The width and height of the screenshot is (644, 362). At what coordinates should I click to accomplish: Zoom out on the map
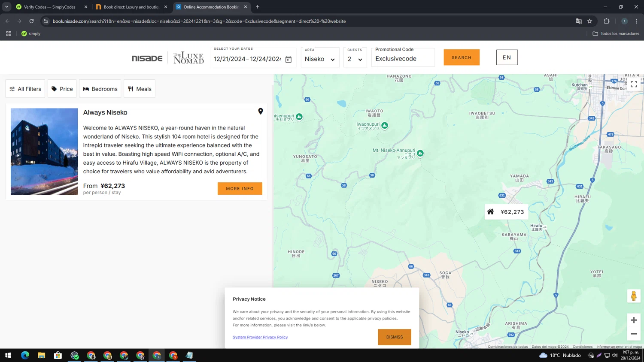click(x=634, y=334)
